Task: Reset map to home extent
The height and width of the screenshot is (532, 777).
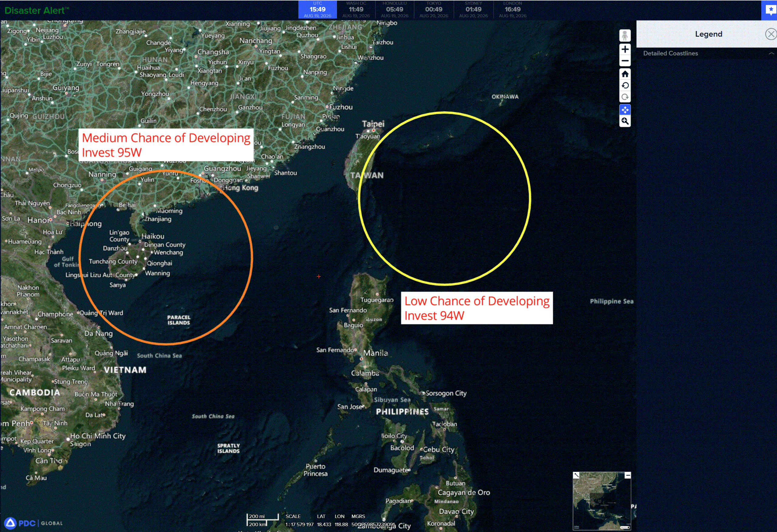Action: 625,74
